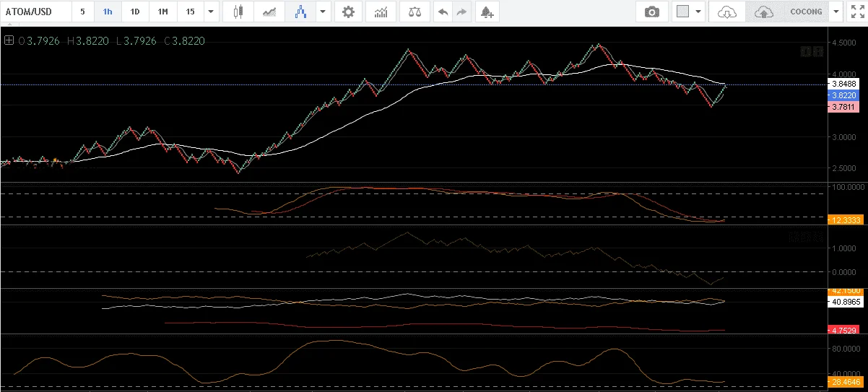
Task: Open the time interval dropdown arrow
Action: (210, 12)
